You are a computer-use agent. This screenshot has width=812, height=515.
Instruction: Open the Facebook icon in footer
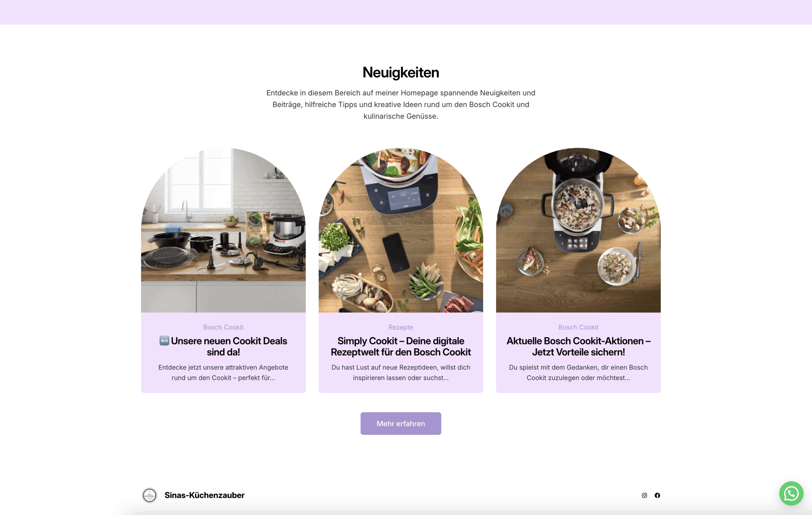(657, 495)
